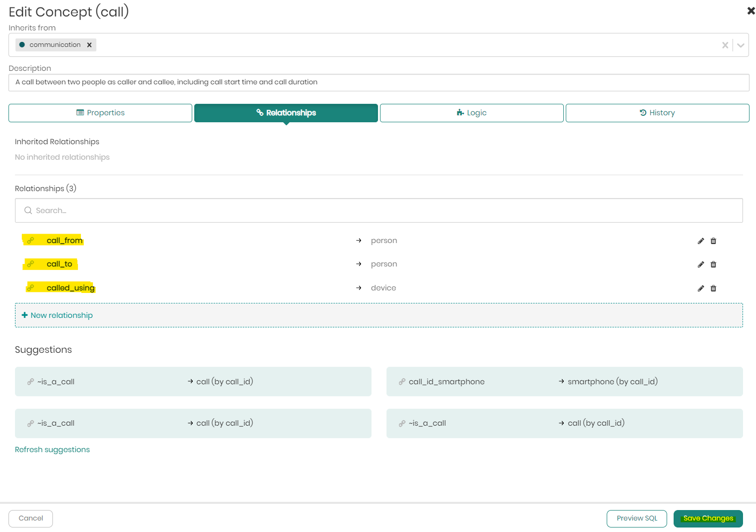
Task: Open the Properties tab
Action: coord(100,113)
